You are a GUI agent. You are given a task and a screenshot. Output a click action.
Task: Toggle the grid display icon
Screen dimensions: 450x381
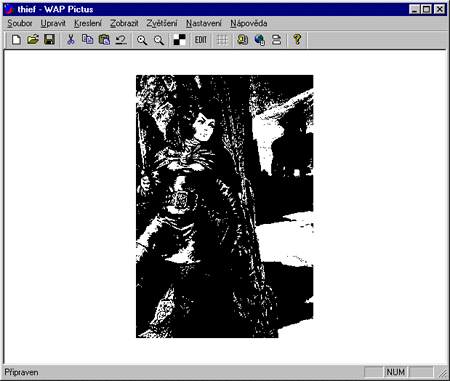click(222, 40)
